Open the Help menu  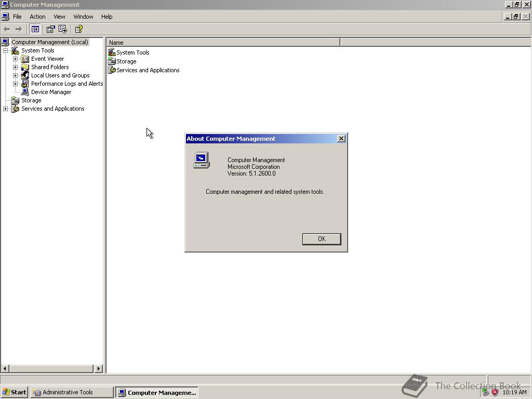click(x=107, y=17)
